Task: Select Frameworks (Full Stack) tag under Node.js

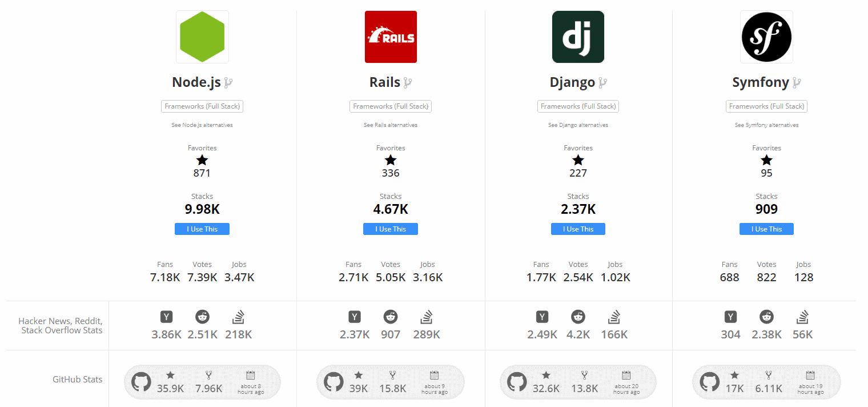Action: coord(202,106)
